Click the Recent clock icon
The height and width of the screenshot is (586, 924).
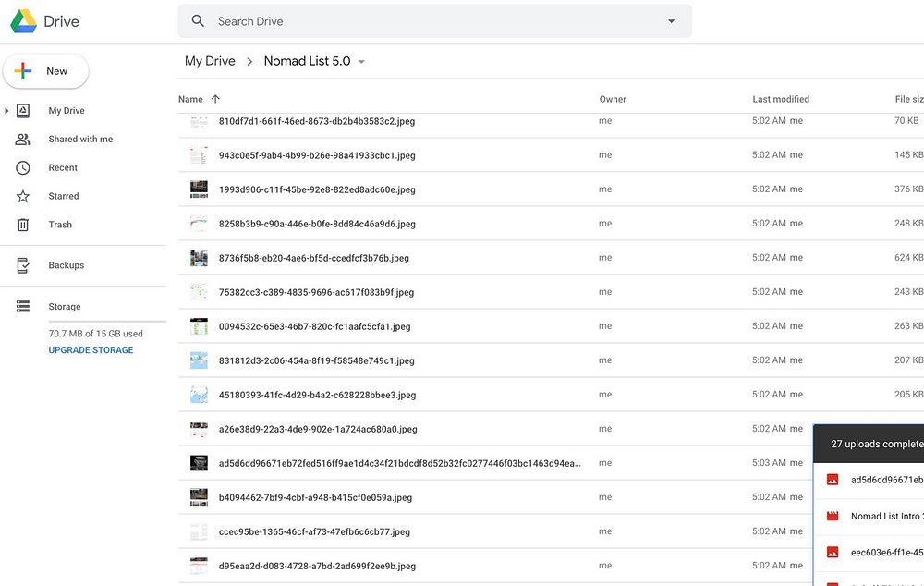(x=23, y=168)
